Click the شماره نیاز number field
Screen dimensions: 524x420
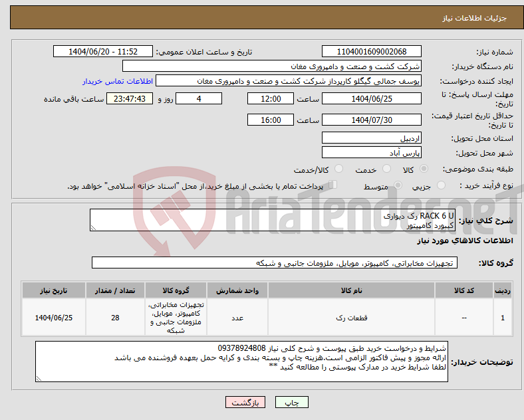pos(371,51)
